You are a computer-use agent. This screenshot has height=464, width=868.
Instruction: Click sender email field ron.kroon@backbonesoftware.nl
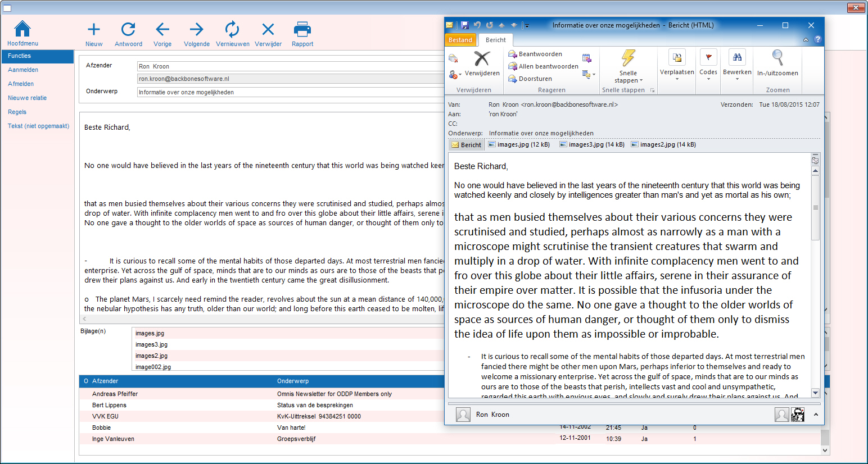click(291, 79)
